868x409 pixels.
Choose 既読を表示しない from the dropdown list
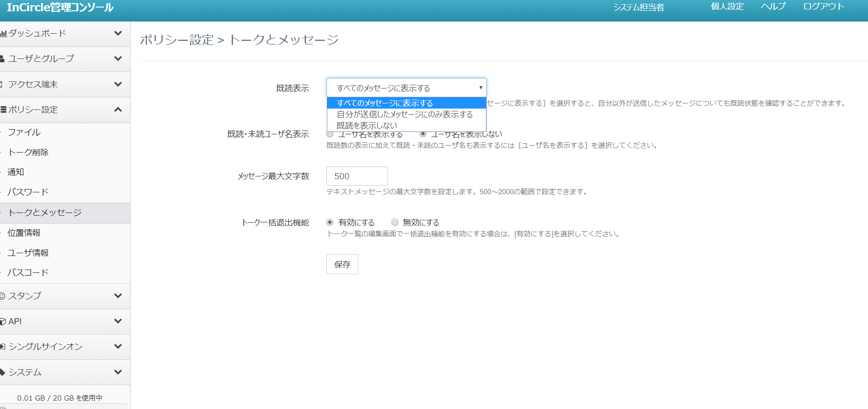click(367, 125)
